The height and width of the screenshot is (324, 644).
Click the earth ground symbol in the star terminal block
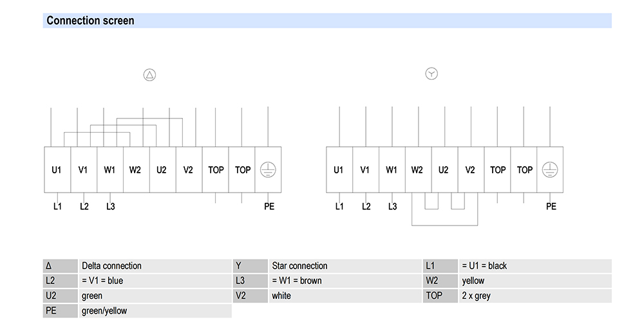[550, 169]
